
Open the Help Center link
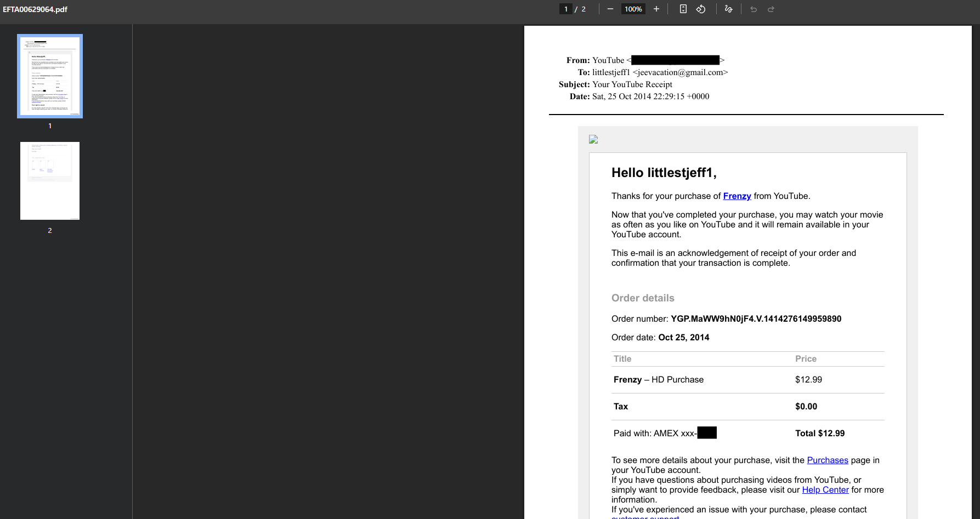(x=825, y=490)
